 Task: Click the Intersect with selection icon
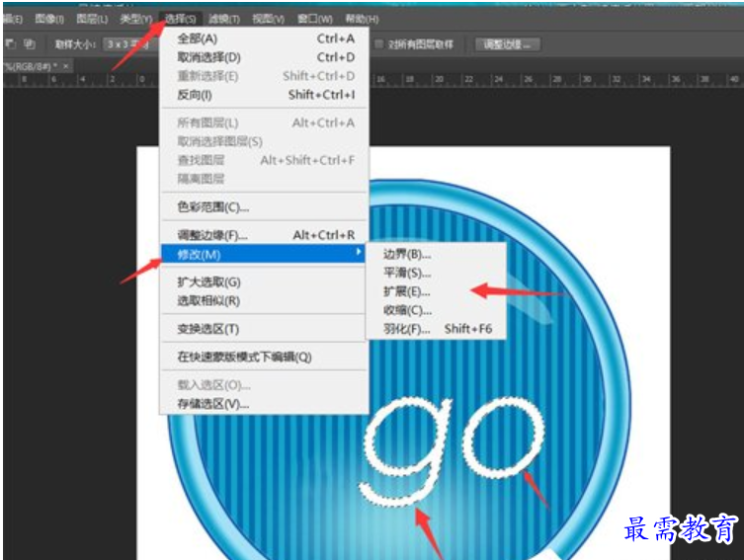click(30, 44)
